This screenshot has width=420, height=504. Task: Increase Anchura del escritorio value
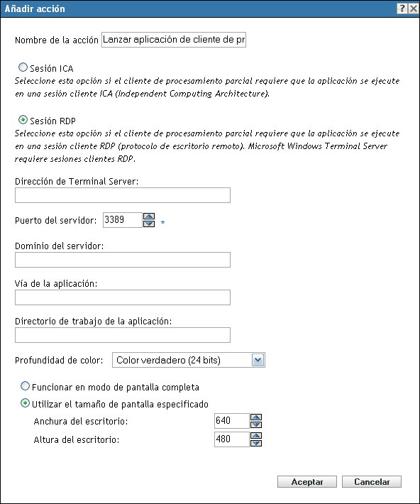(x=256, y=417)
